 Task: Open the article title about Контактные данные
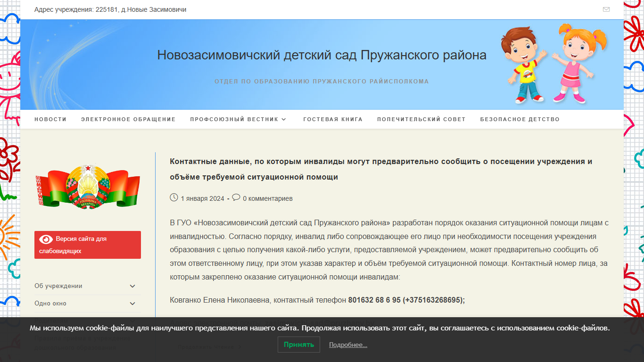[x=381, y=169]
